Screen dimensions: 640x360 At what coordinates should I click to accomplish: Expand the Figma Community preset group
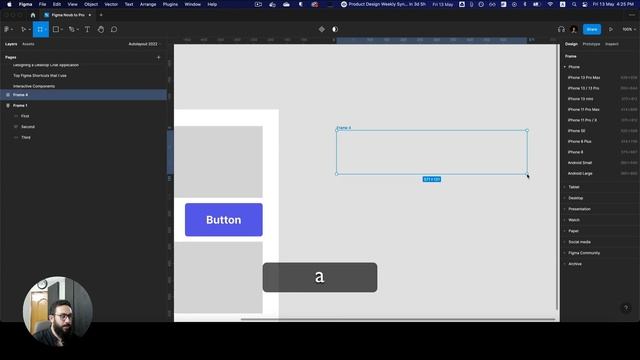[565, 253]
